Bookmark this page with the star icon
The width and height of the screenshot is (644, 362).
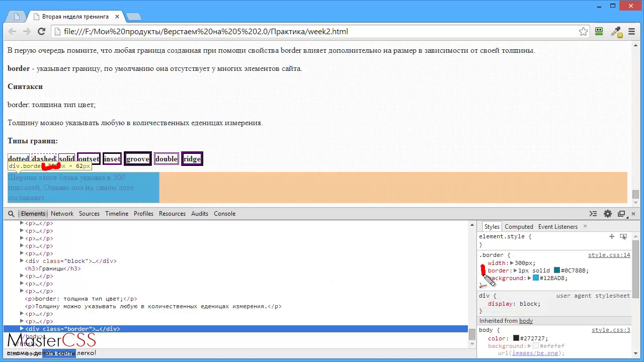click(583, 32)
